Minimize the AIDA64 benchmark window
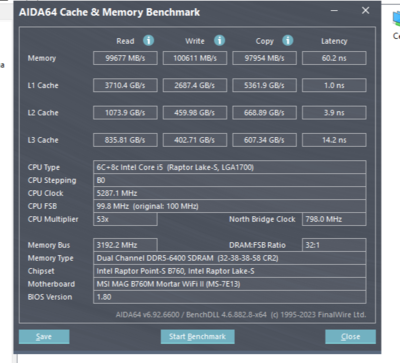Viewport: 400px width, 363px height. pyautogui.click(x=334, y=11)
